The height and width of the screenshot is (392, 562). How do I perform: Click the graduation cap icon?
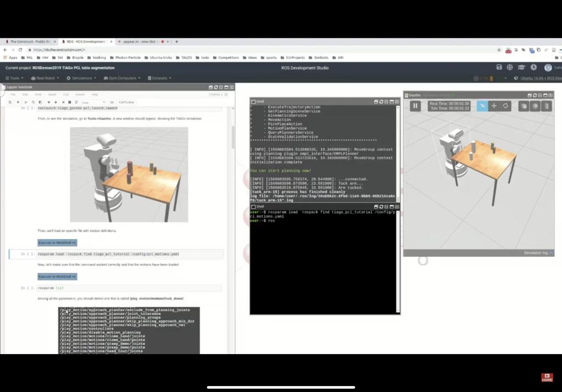pos(521,67)
